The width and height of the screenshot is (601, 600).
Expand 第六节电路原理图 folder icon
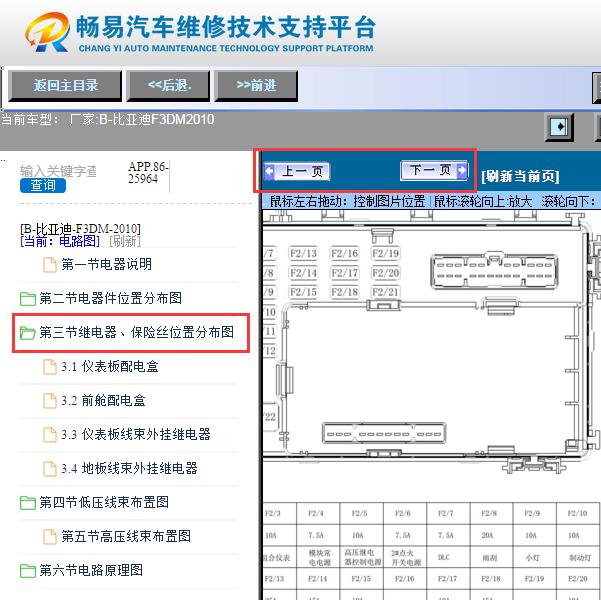pyautogui.click(x=28, y=570)
